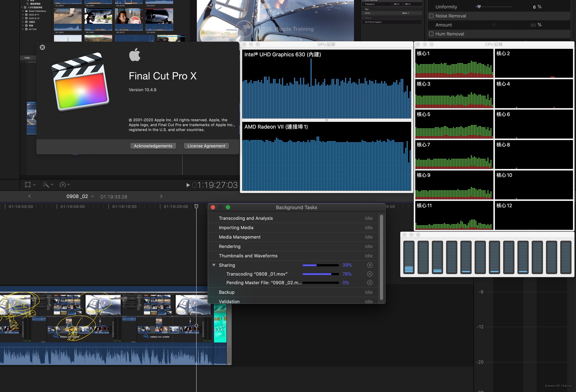
Task: Open the 0908 _02 project name dropdown
Action: coord(92,196)
